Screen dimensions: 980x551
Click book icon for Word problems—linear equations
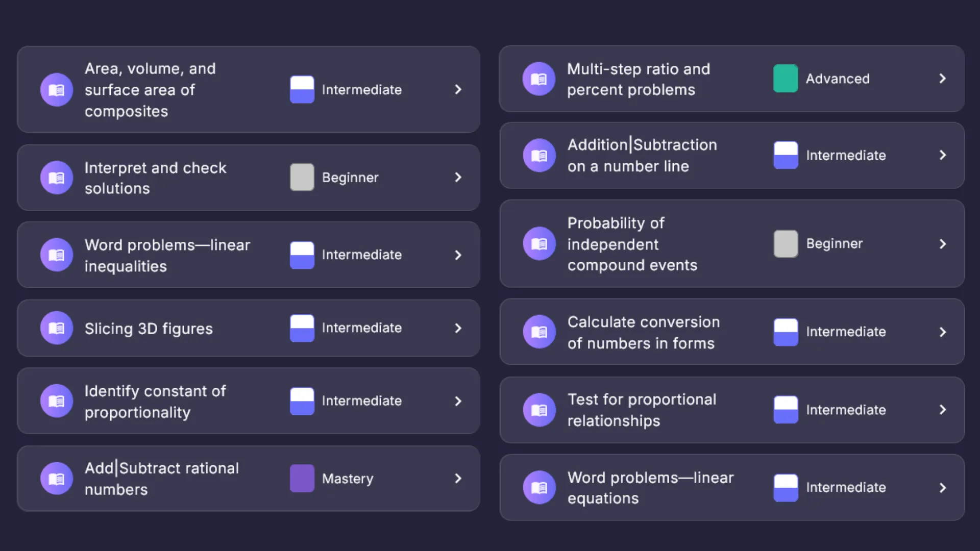click(539, 488)
